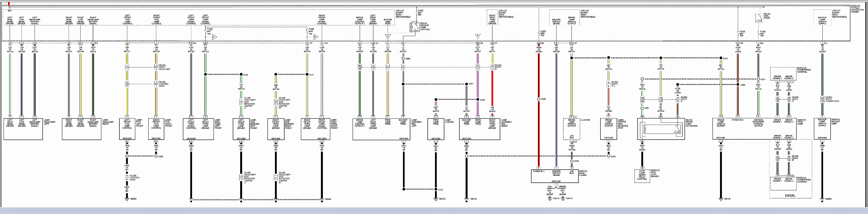Click splice point S208
868x214 pixels.
[x=156, y=156]
